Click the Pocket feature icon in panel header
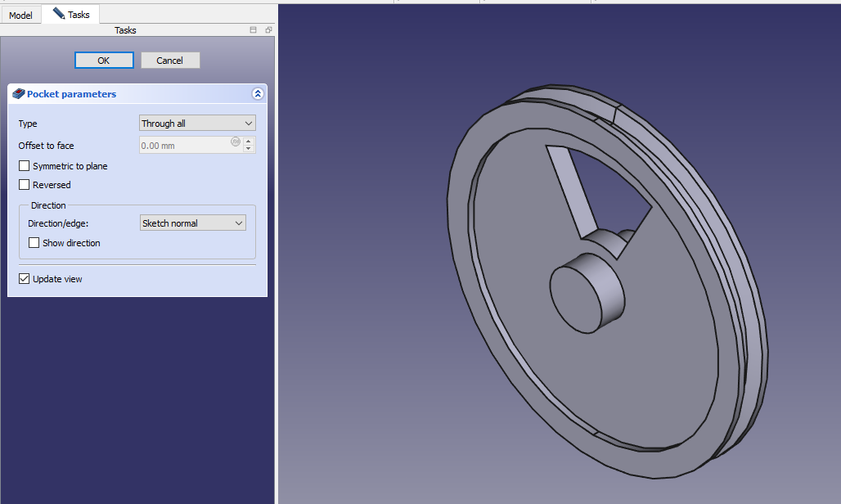The width and height of the screenshot is (841, 504). click(19, 94)
